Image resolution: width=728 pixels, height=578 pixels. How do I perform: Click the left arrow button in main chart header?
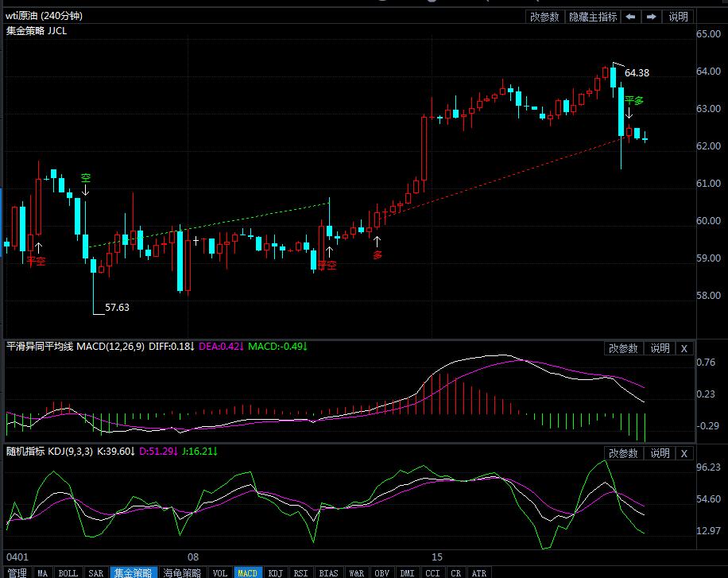pyautogui.click(x=630, y=17)
